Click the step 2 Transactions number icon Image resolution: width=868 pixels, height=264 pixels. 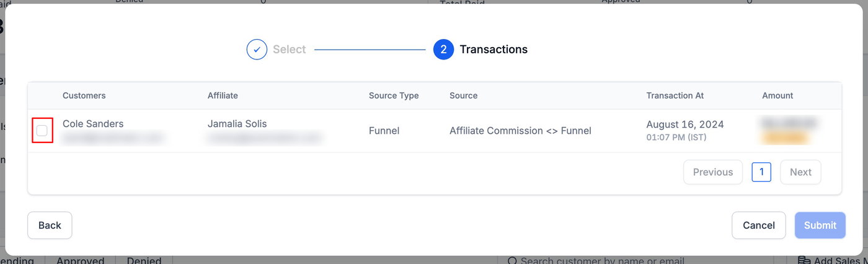click(443, 50)
